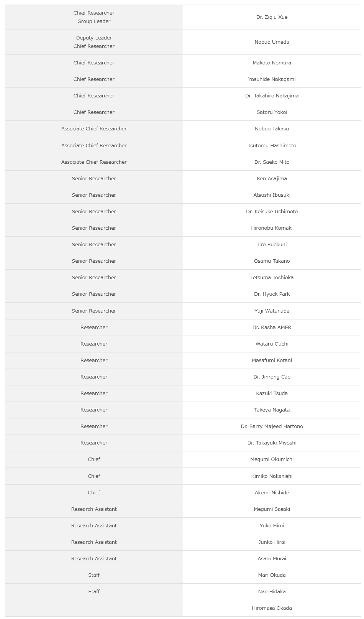364x619 pixels.
Task: Select the Dr. Hyuck Park entry
Action: click(272, 294)
